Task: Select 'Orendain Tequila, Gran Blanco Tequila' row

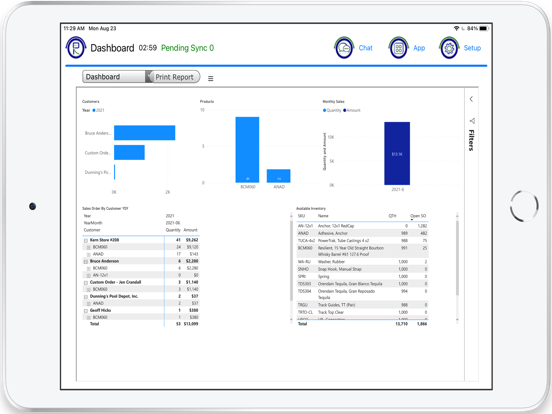Action: [362, 284]
